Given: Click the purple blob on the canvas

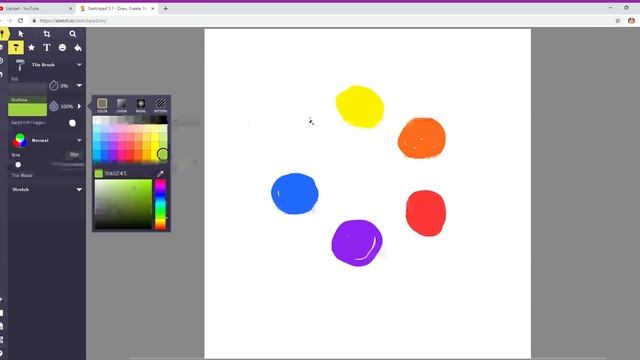Looking at the screenshot, I should [357, 243].
